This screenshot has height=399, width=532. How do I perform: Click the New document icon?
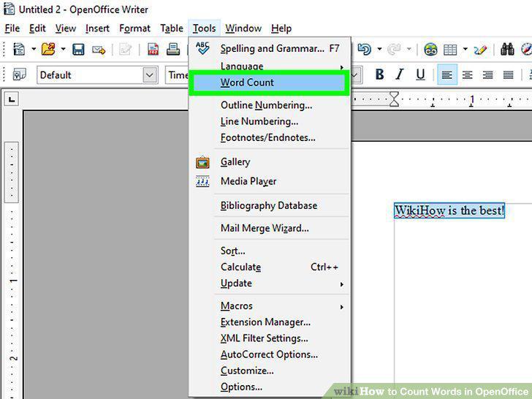pyautogui.click(x=19, y=49)
